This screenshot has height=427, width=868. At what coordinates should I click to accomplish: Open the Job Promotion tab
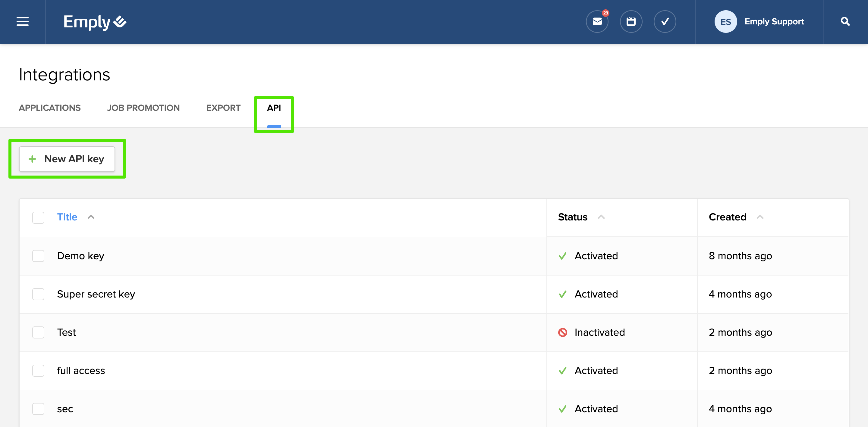(143, 108)
